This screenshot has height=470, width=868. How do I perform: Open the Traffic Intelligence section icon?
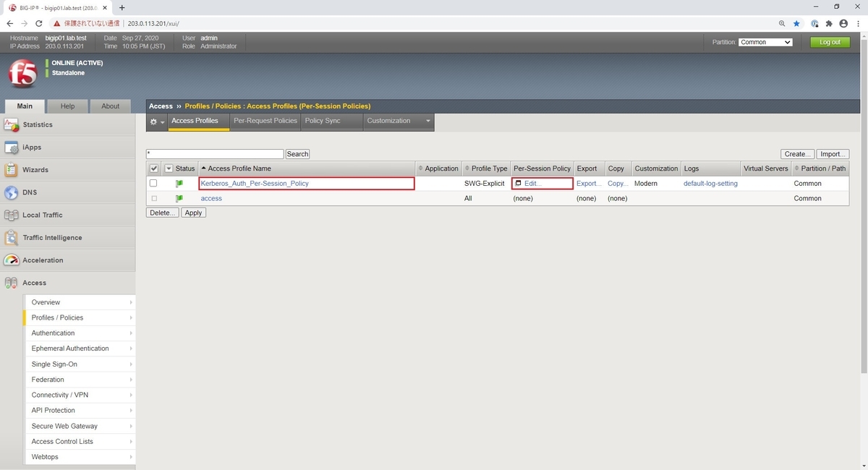pos(11,237)
